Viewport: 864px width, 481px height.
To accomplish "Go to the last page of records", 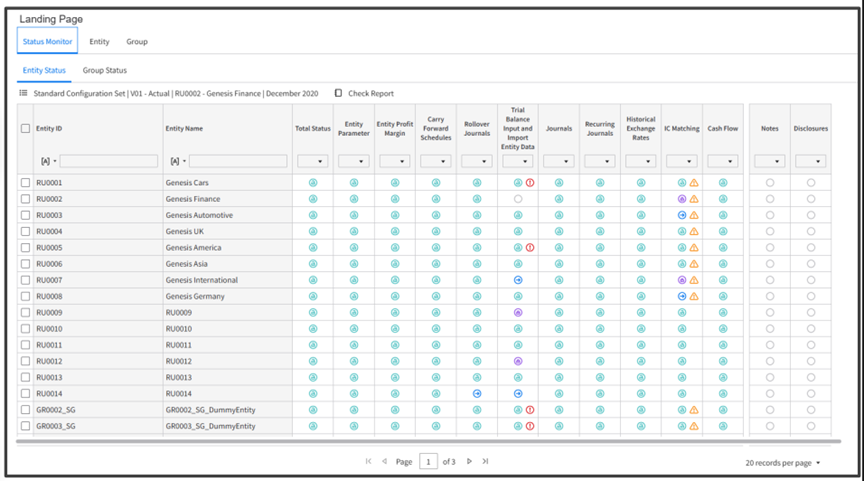I will click(485, 461).
